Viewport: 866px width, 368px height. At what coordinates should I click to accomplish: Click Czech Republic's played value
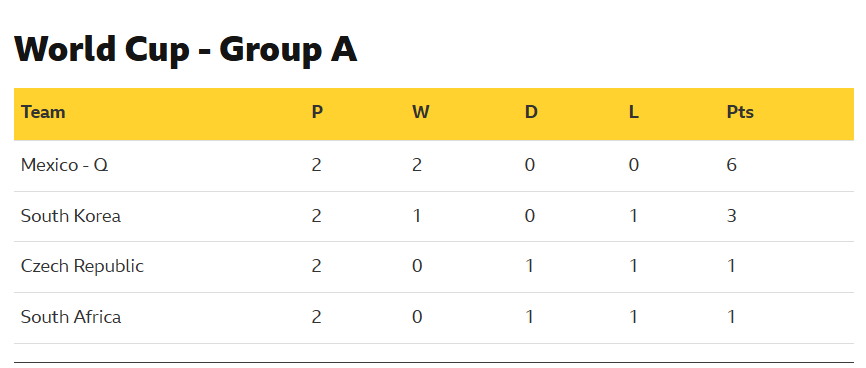coord(316,266)
